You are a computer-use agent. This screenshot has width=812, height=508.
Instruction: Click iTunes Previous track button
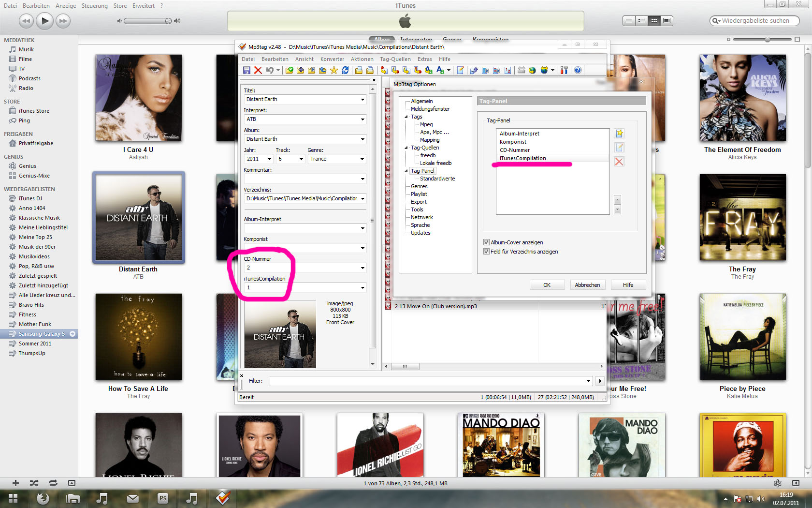(x=26, y=21)
